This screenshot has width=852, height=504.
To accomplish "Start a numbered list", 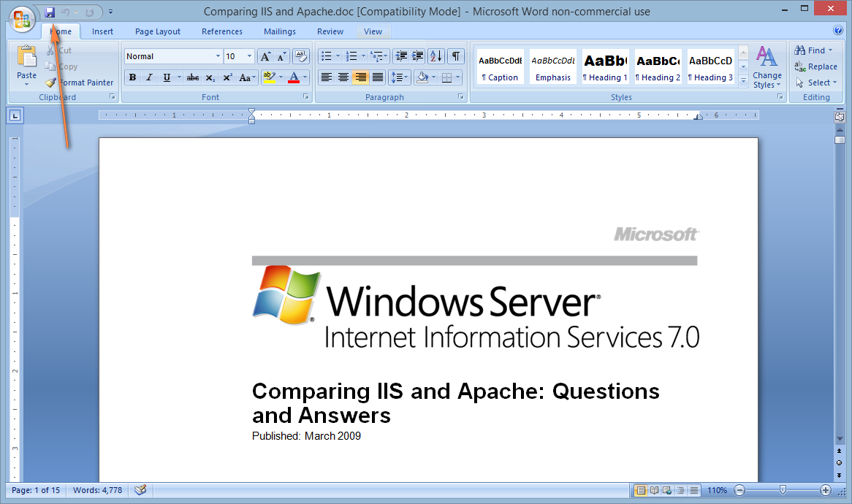I will click(x=351, y=56).
